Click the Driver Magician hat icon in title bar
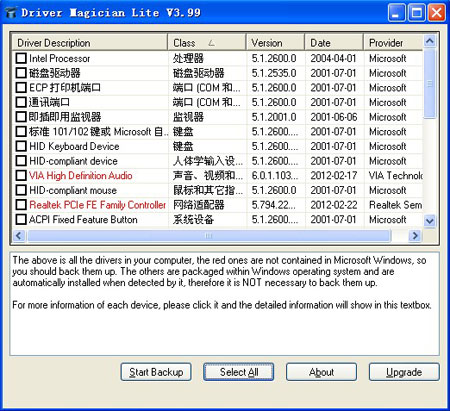The width and height of the screenshot is (450, 411). pyautogui.click(x=11, y=13)
